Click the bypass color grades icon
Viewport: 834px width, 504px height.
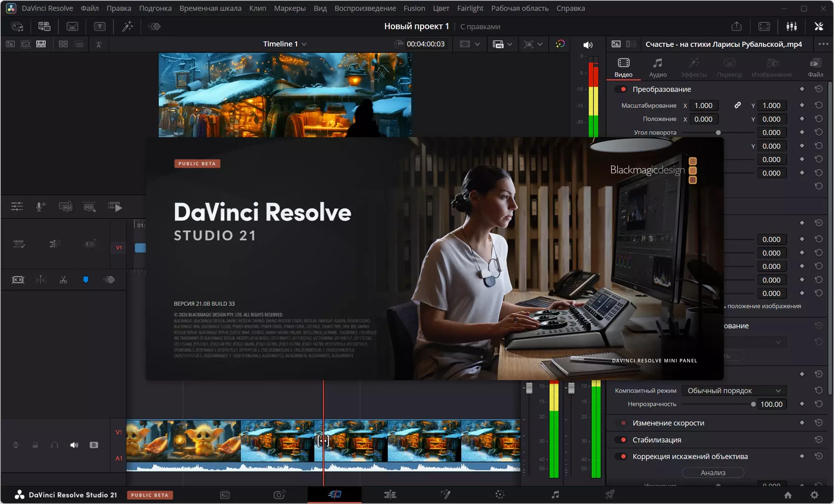(560, 44)
